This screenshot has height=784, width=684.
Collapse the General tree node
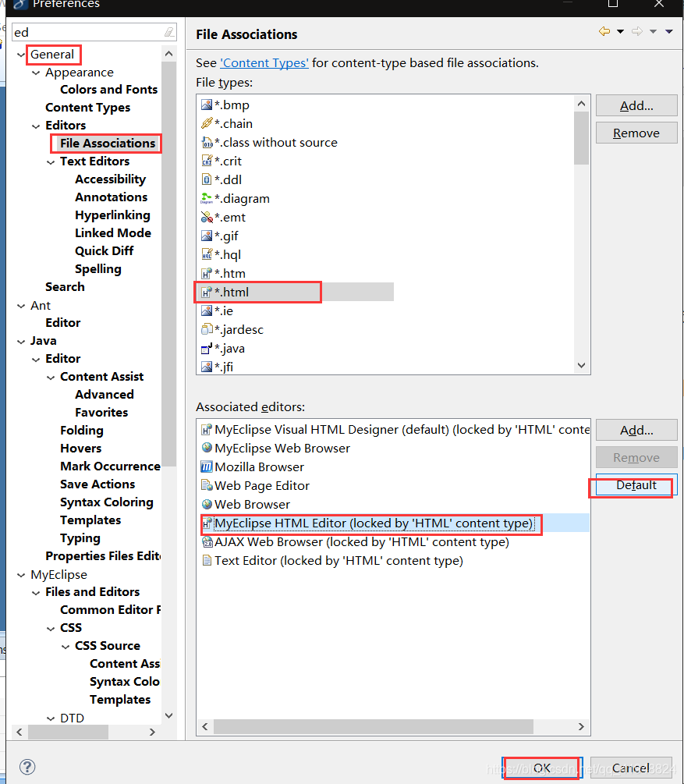click(x=21, y=55)
